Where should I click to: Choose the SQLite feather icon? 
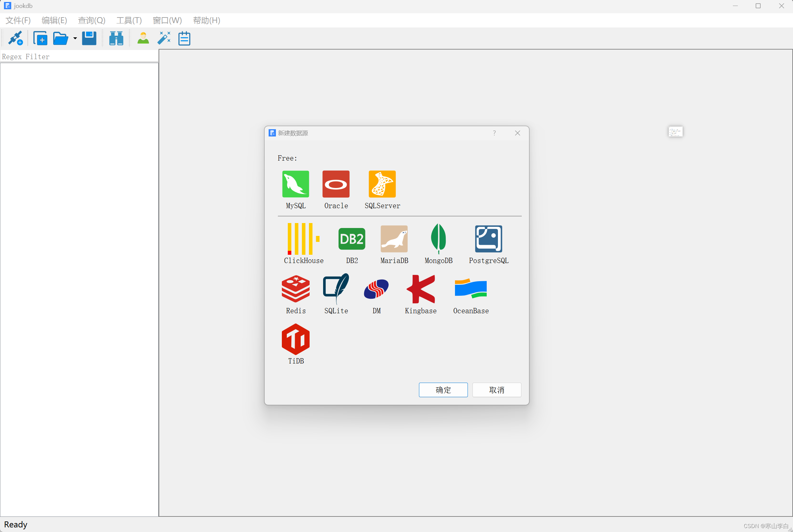(336, 289)
